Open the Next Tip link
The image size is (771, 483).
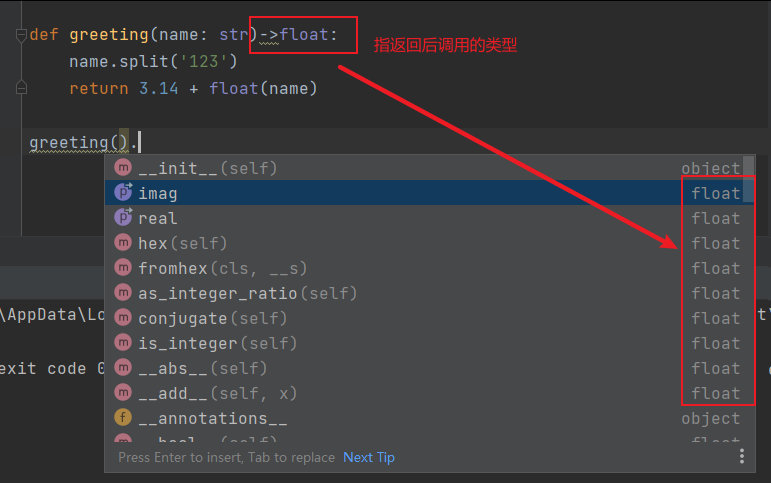tap(369, 457)
